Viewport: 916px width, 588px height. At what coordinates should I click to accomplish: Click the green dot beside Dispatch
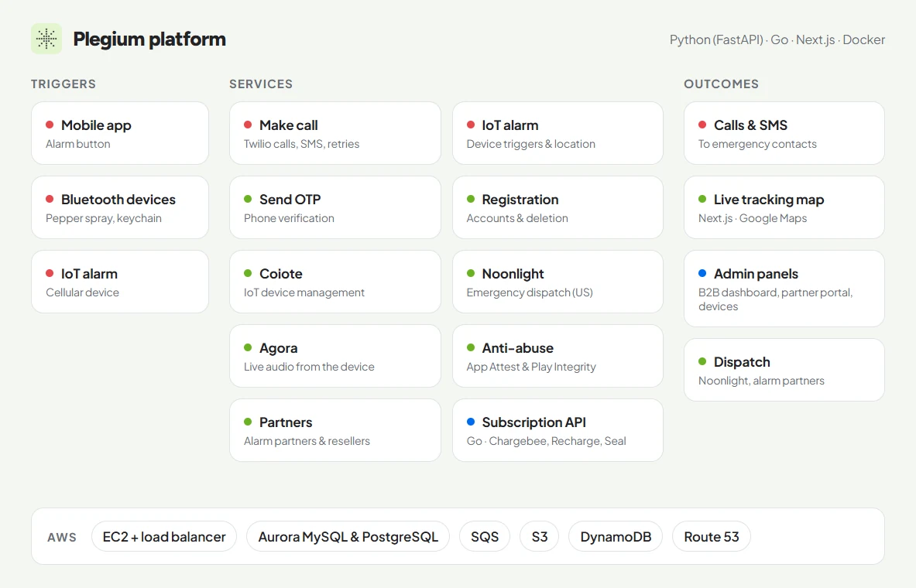point(702,361)
